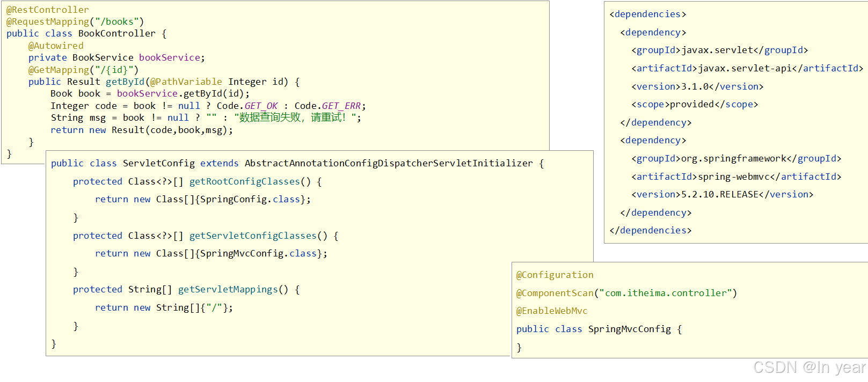Click the javax.servlet-api artifactId line
The width and height of the screenshot is (868, 382).
coord(747,68)
